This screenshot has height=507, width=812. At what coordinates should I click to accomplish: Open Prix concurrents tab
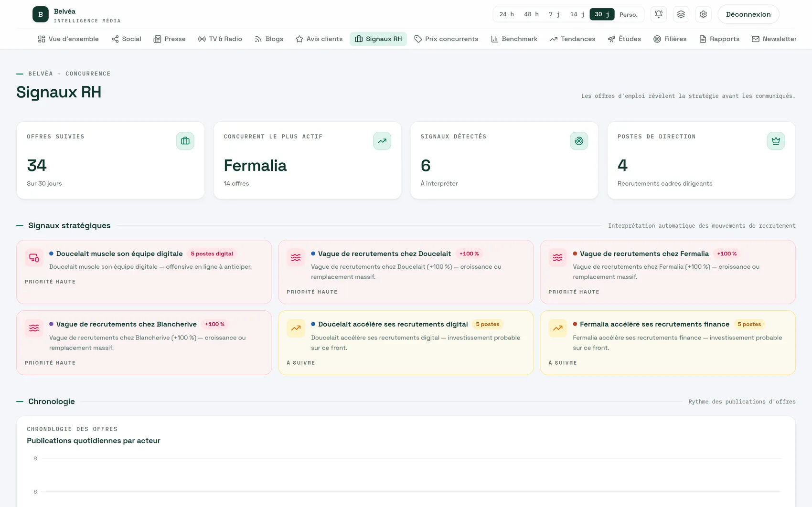tap(446, 39)
